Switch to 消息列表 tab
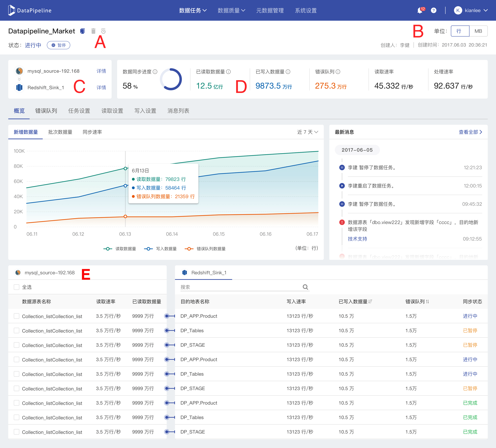496x448 pixels. click(x=178, y=111)
